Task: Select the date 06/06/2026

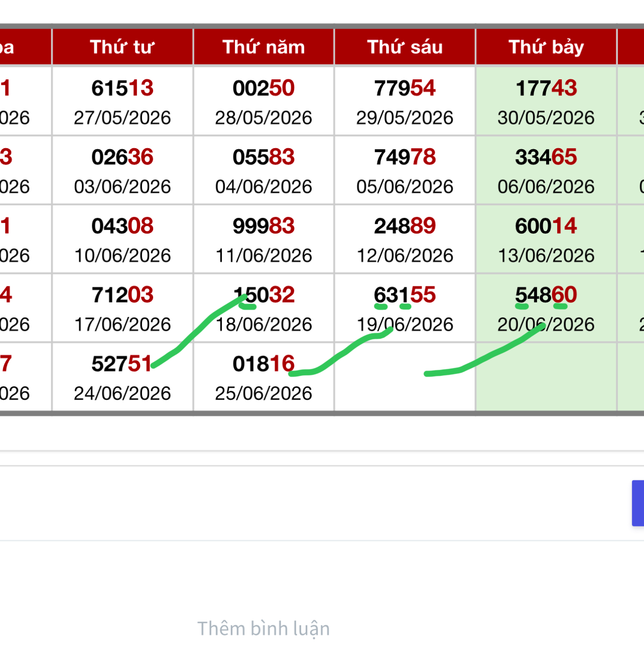Action: (546, 187)
